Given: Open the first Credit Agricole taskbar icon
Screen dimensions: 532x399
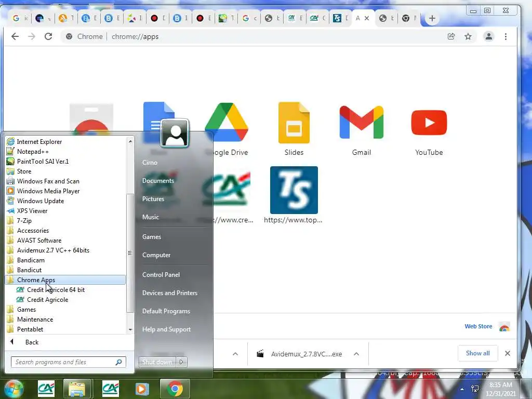Looking at the screenshot, I should (x=46, y=389).
